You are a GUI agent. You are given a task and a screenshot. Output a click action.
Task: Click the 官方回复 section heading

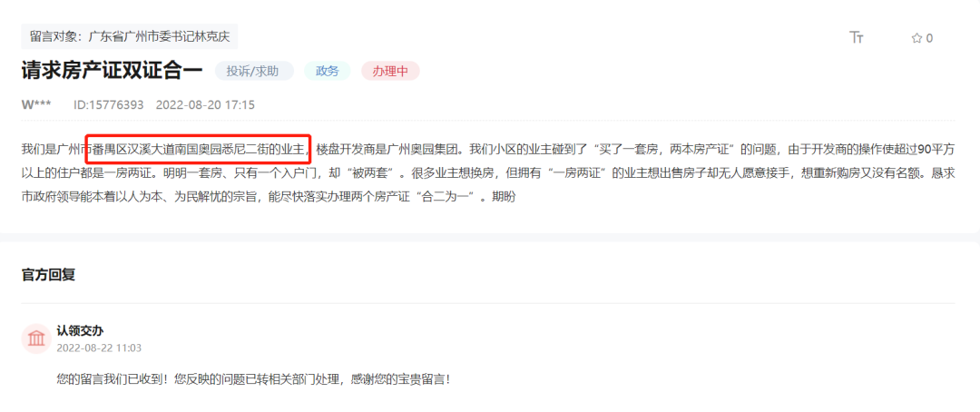point(48,275)
